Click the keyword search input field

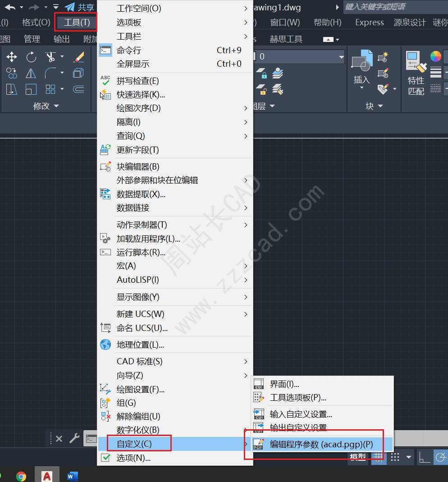click(x=395, y=7)
